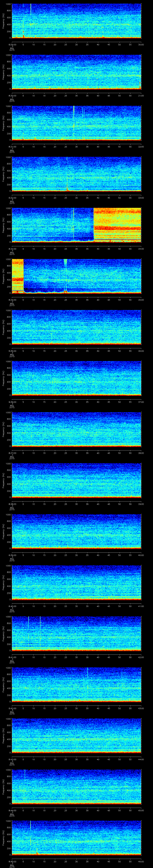This screenshot has width=153, height=868.
Task: Click the 8:45:00 start time label
Action: (x=12, y=861)
